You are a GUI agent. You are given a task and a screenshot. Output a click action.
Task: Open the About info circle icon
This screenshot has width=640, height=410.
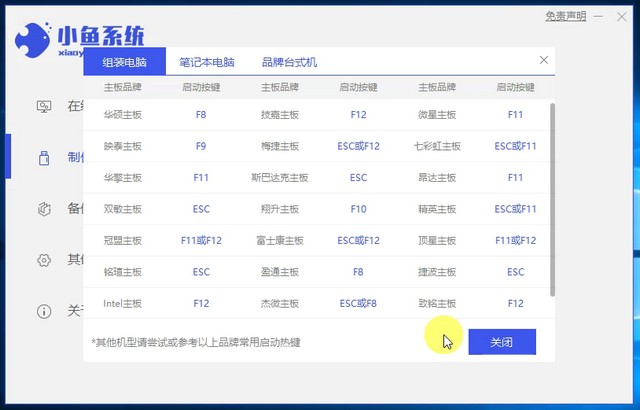44,311
